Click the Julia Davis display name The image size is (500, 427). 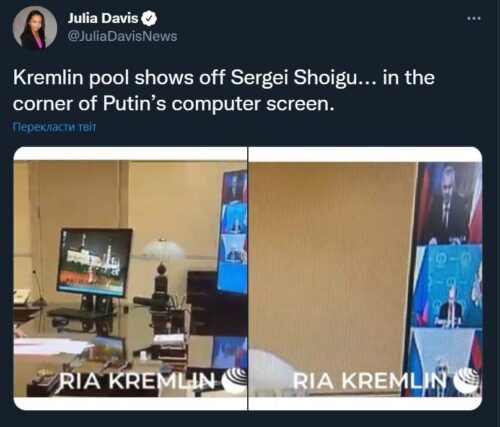coord(103,18)
